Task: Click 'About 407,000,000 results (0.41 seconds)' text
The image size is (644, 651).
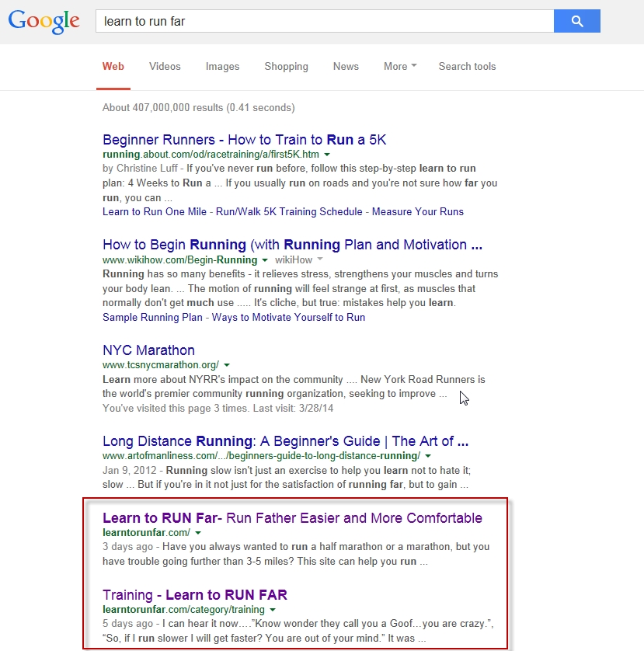Action: point(198,107)
